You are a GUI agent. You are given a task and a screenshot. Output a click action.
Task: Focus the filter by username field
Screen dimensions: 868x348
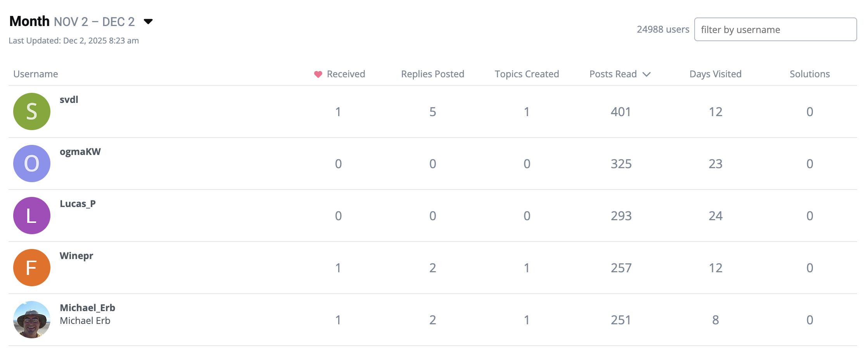click(775, 30)
